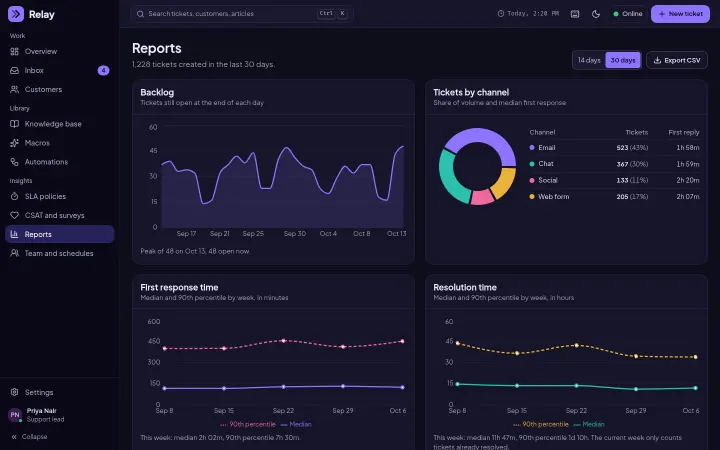720x450 pixels.
Task: Click the Settings gear icon
Action: point(15,392)
